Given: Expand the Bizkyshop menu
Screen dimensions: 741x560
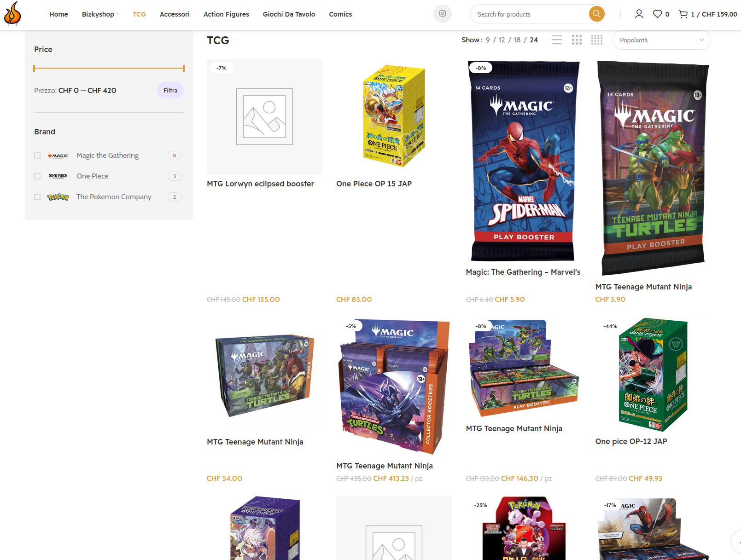Looking at the screenshot, I should 100,14.
